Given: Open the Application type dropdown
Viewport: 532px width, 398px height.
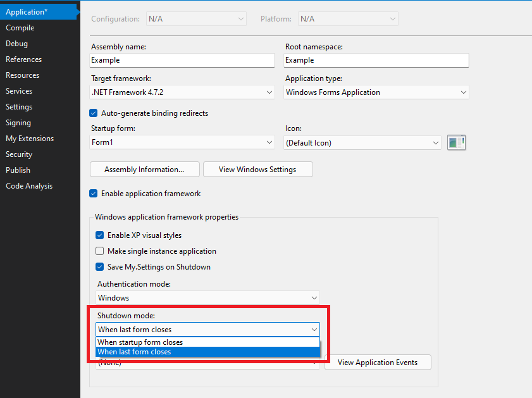Looking at the screenshot, I should (x=376, y=92).
